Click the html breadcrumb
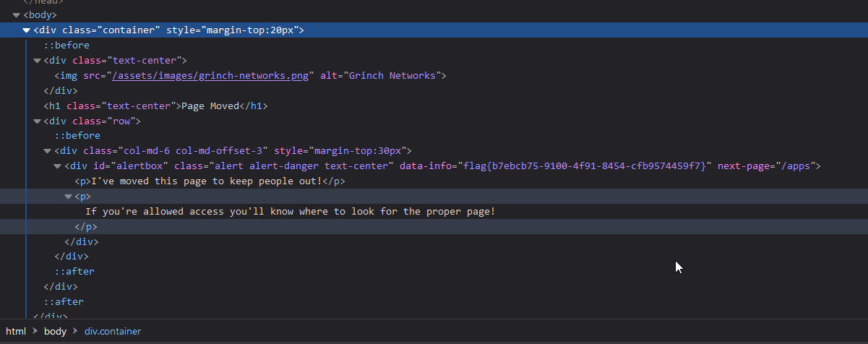The height and width of the screenshot is (344, 868). point(16,332)
